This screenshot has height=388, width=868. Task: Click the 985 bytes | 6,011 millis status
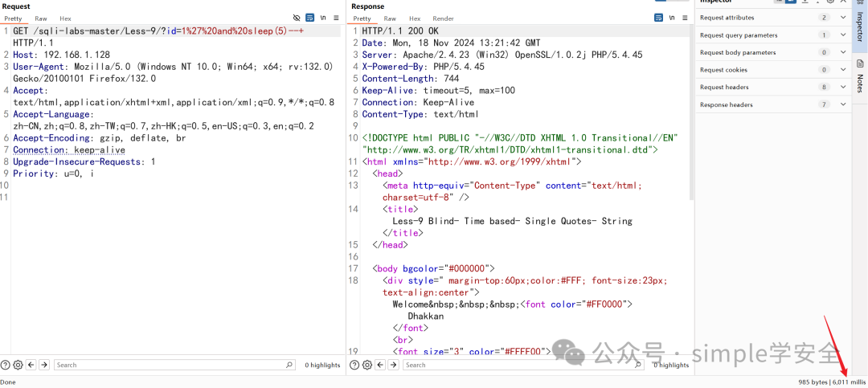click(832, 382)
